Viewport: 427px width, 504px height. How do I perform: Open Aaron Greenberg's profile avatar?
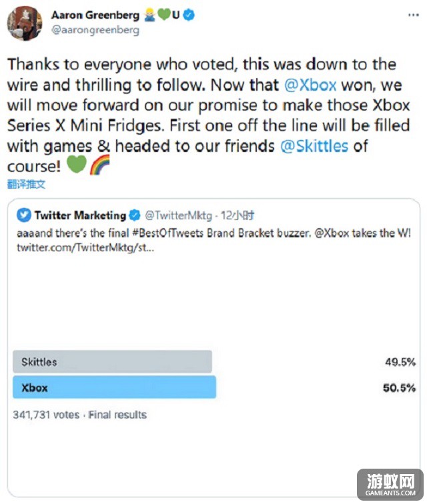click(25, 23)
